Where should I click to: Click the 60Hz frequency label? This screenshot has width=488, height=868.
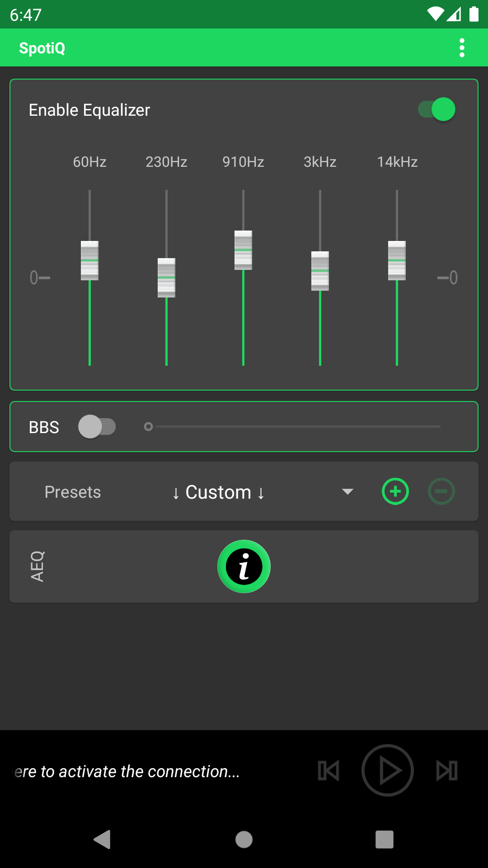coord(89,162)
